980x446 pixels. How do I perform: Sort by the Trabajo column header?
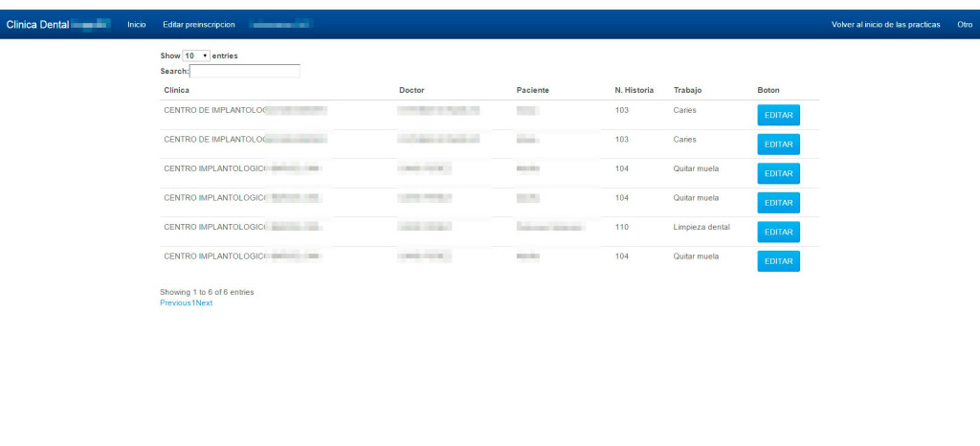tap(687, 90)
